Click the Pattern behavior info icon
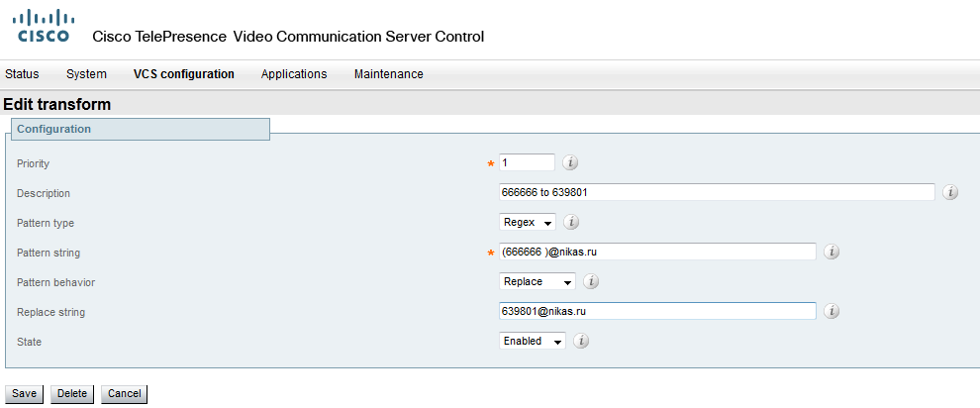Screen dimensions: 980x408 click(x=591, y=281)
